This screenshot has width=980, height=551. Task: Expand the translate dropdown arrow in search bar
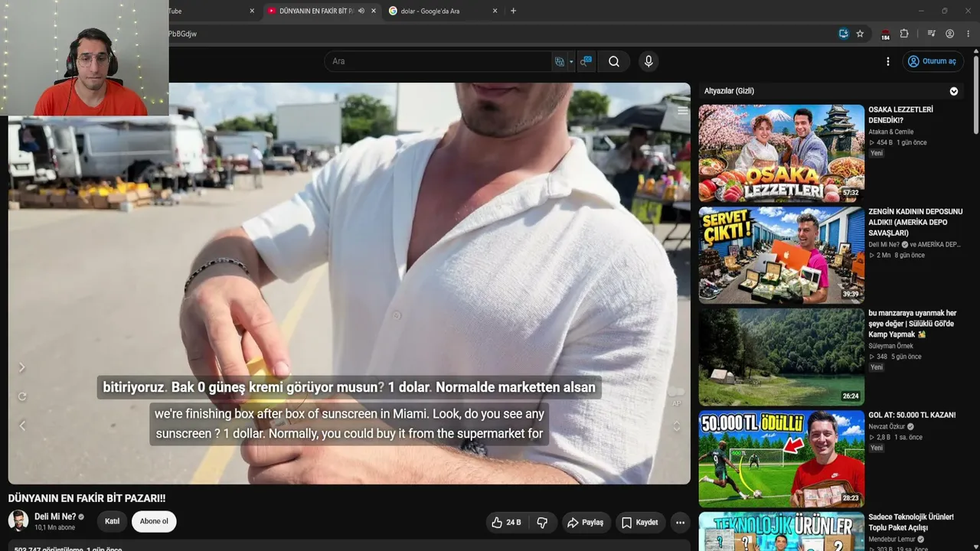point(571,61)
